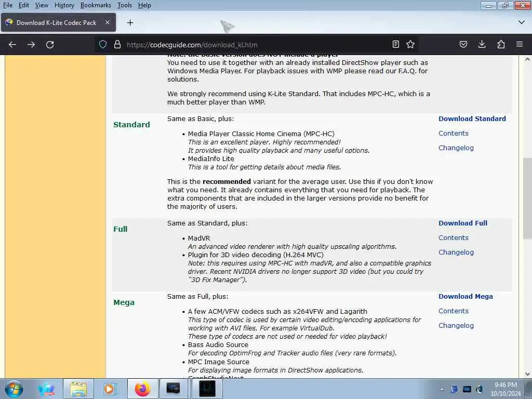Screen dimensions: 532x399
Task: Click the Download Standard link
Action: 472,119
